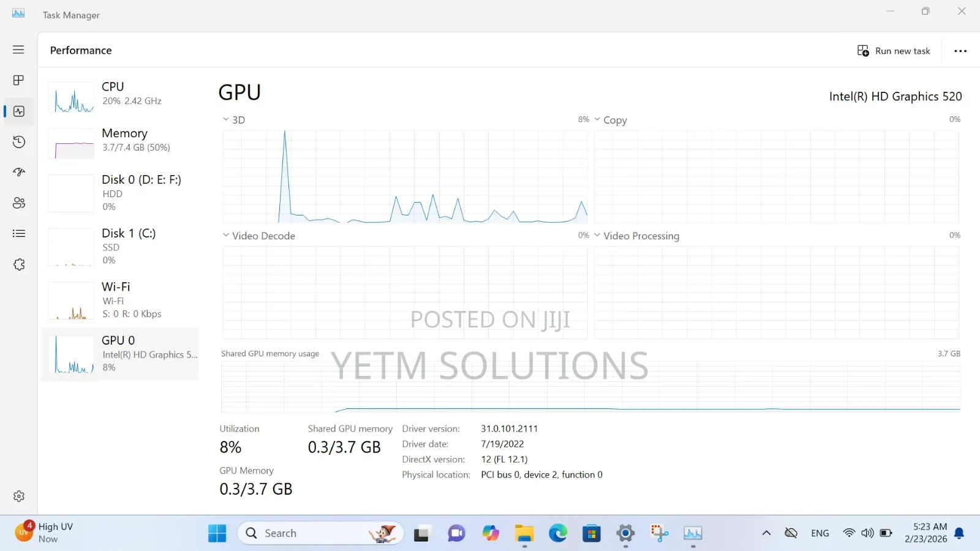Select Memory in the performance list
This screenshot has width=980, height=551.
coord(120,143)
